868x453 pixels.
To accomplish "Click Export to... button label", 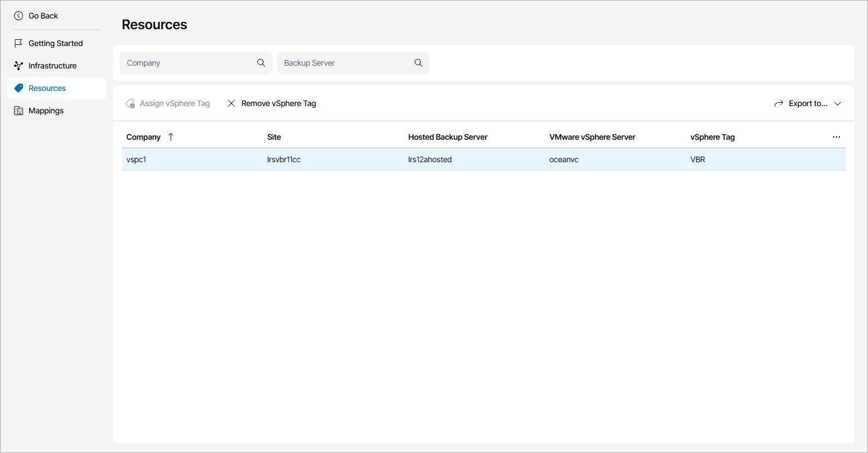I will (808, 103).
